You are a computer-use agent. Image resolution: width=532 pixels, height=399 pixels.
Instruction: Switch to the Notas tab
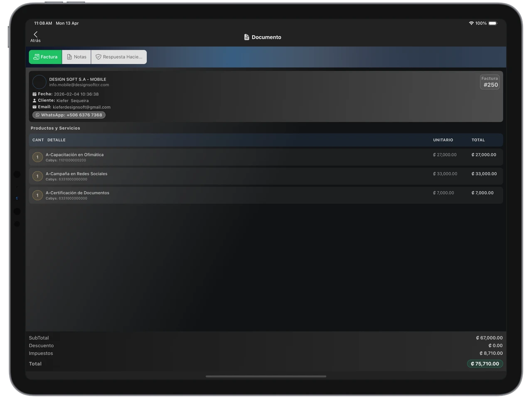(x=76, y=57)
